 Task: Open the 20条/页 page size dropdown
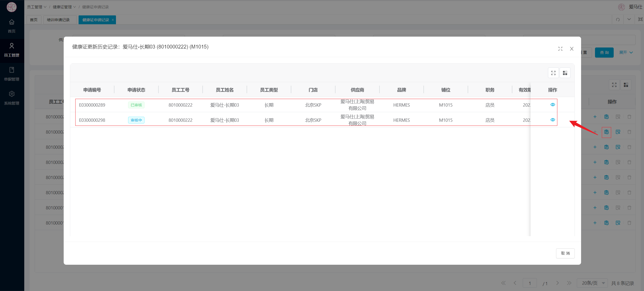pyautogui.click(x=592, y=283)
